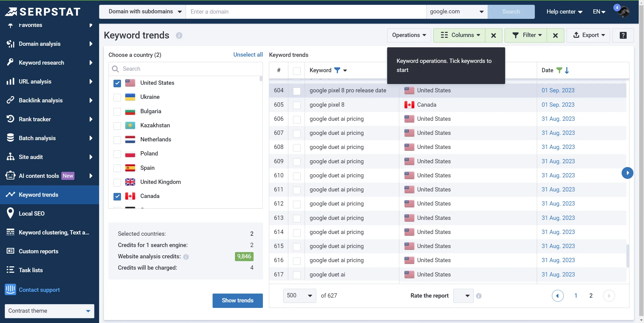Click the Show trends button

pos(237,300)
